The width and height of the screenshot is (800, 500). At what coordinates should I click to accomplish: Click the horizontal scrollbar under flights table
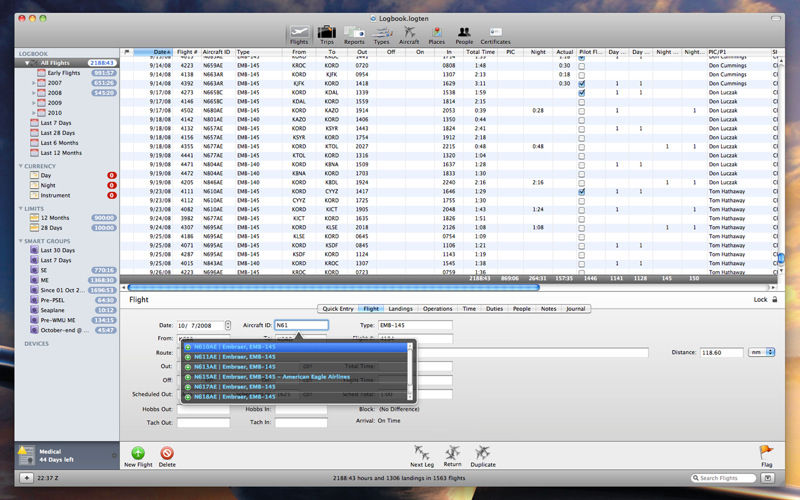334,287
